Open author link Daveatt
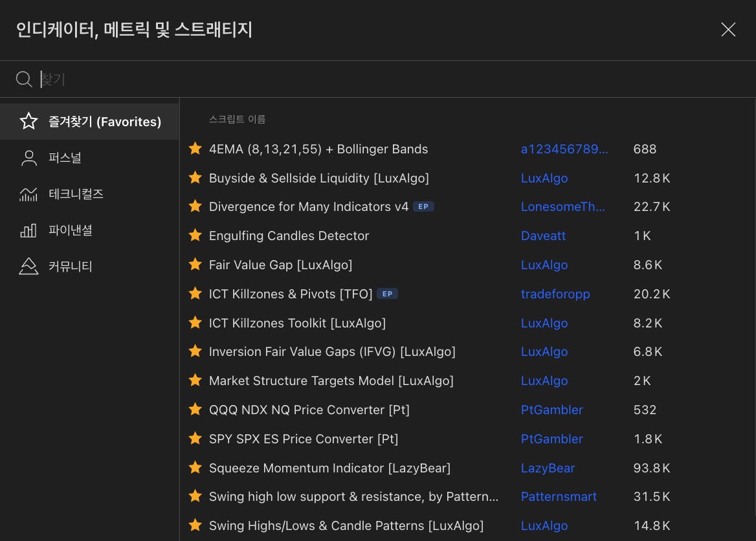Image resolution: width=756 pixels, height=541 pixels. 544,236
